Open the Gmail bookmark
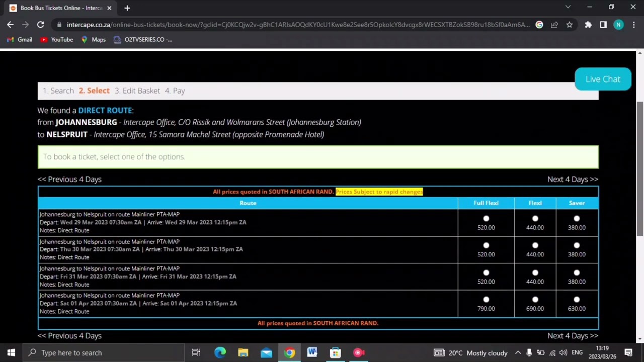The image size is (644, 362). (20, 40)
